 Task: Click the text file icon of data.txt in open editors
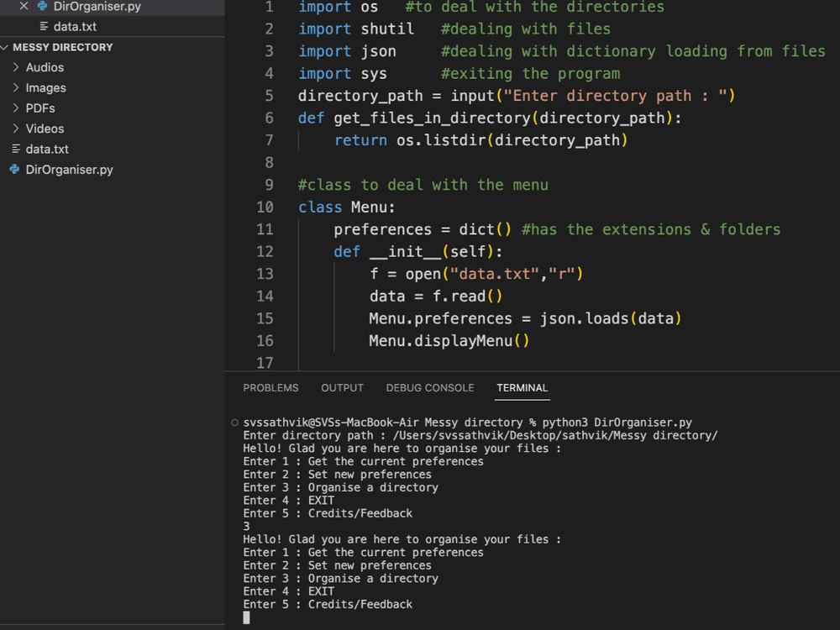pos(44,26)
